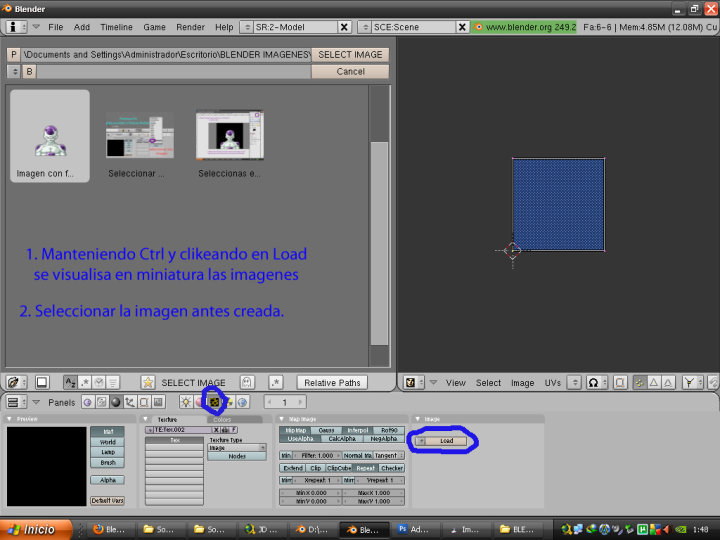
Task: Click the Default Vars button
Action: pyautogui.click(x=107, y=501)
